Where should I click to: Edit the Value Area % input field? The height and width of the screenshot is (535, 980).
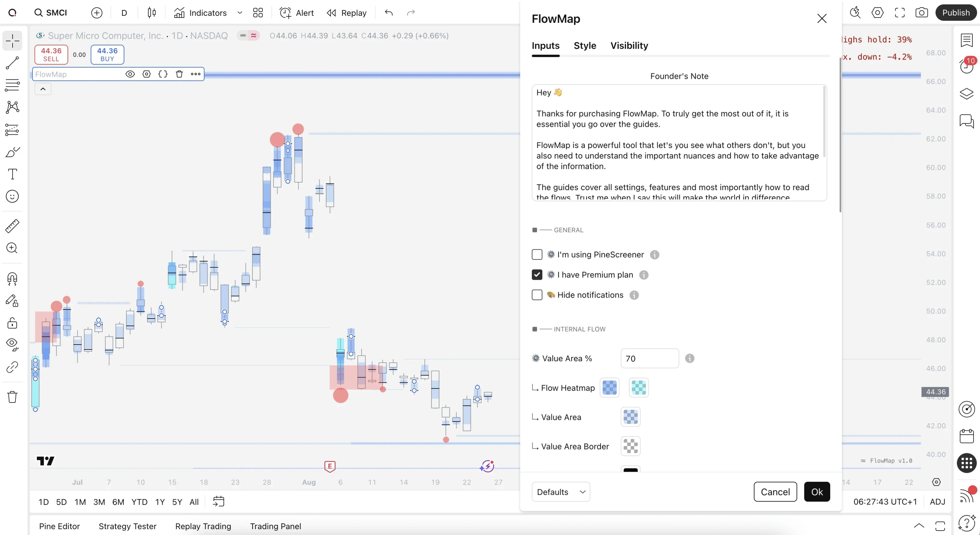[649, 358]
